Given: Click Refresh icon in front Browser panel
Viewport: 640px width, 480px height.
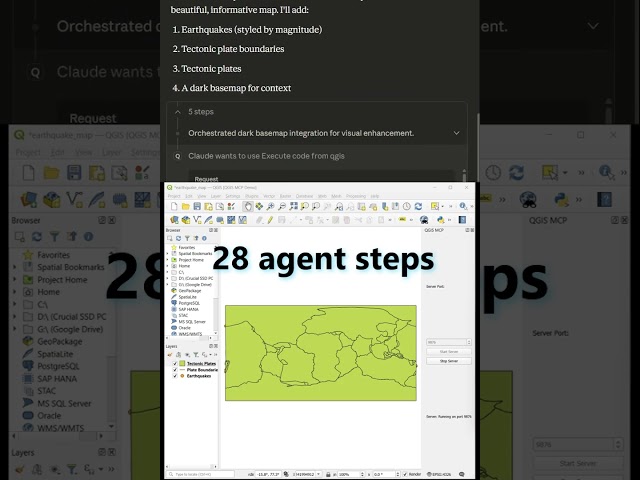Looking at the screenshot, I should coord(178,238).
